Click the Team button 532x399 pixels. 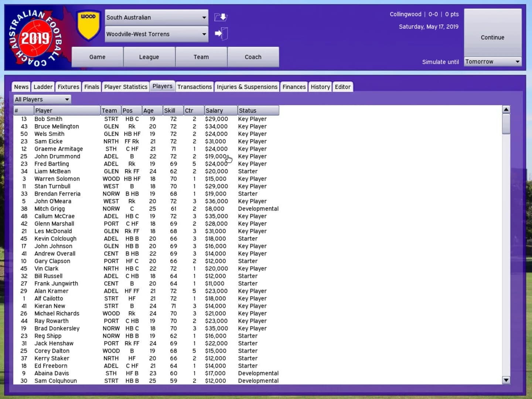(x=201, y=57)
